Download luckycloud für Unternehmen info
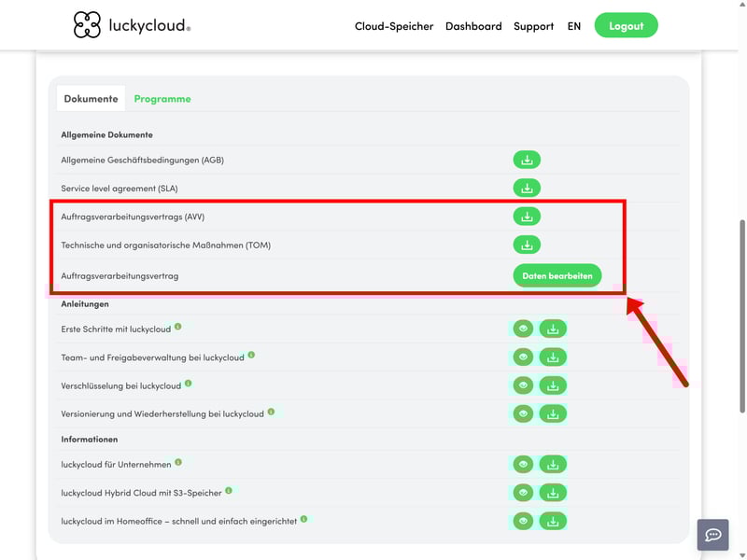 tap(553, 464)
